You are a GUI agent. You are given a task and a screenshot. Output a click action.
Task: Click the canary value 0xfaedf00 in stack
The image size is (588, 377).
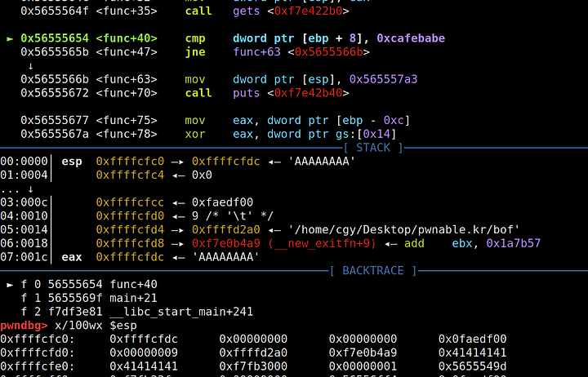pos(222,202)
